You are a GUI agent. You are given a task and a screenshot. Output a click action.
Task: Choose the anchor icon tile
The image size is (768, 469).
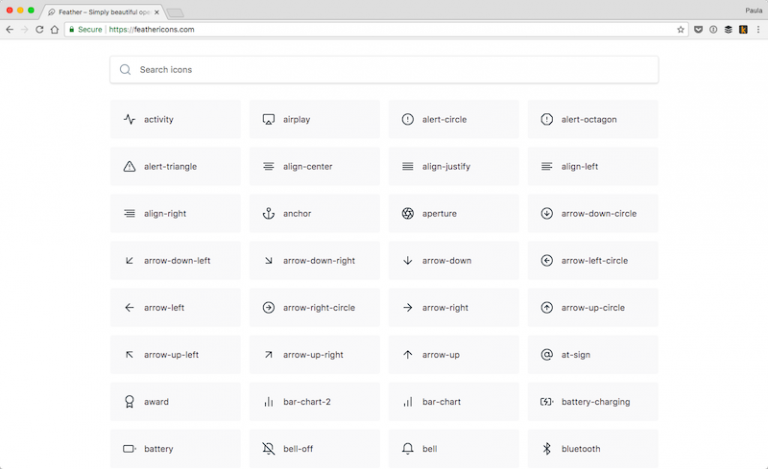tap(314, 213)
